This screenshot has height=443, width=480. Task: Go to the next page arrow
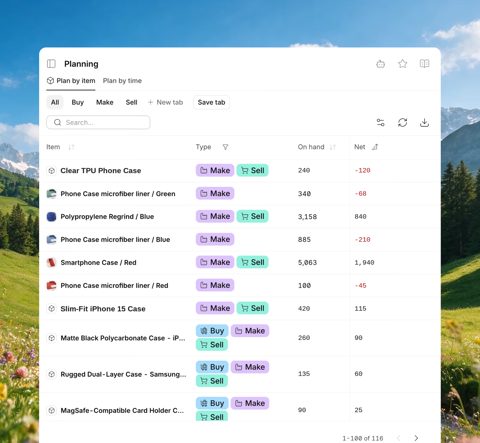point(416,438)
